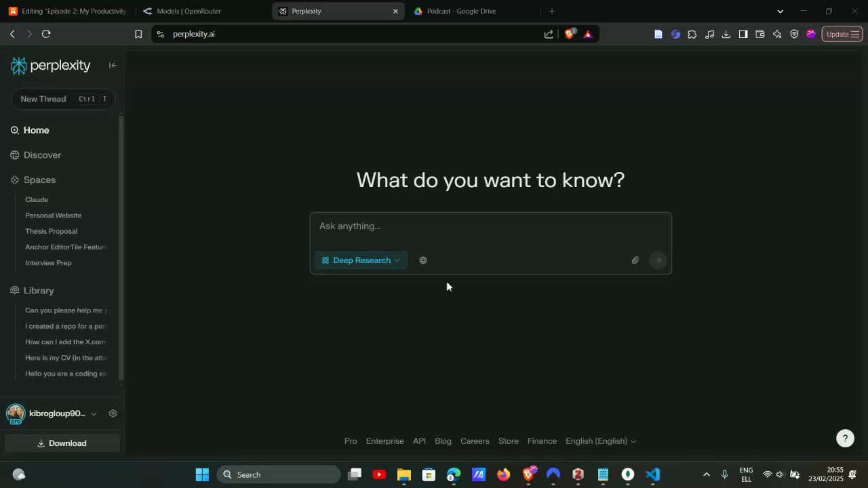Open the Store footer link
The image size is (868, 488).
(509, 441)
